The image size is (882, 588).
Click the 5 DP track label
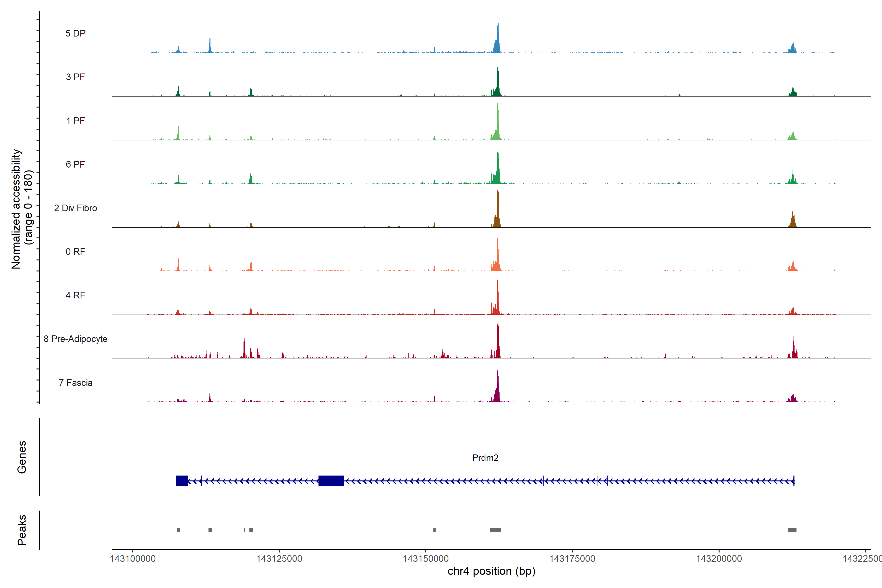click(x=75, y=33)
